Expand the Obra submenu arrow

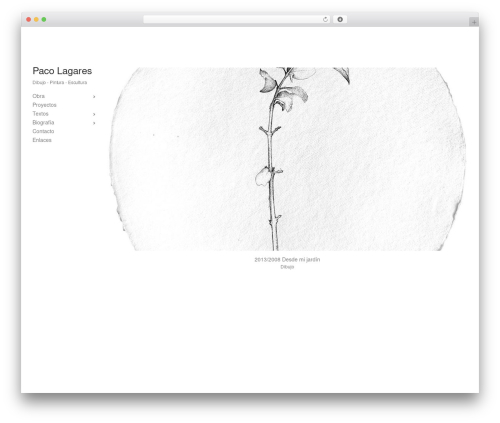[94, 97]
